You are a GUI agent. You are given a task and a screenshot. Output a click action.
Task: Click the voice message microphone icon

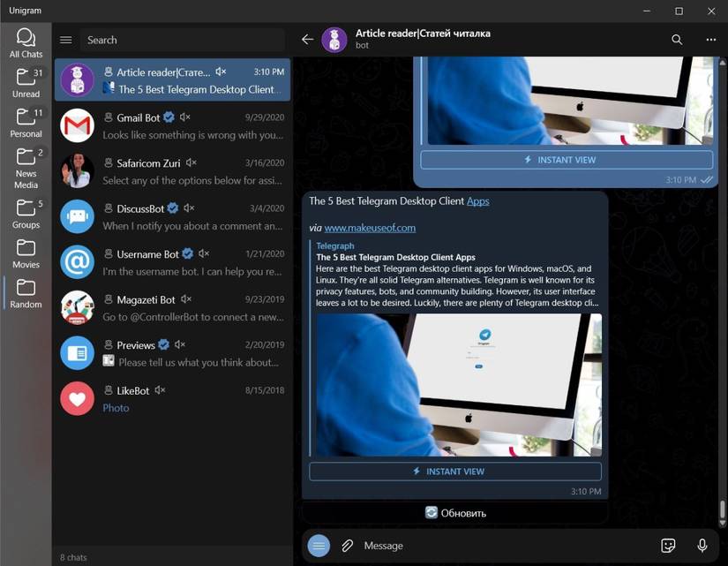pyautogui.click(x=702, y=545)
